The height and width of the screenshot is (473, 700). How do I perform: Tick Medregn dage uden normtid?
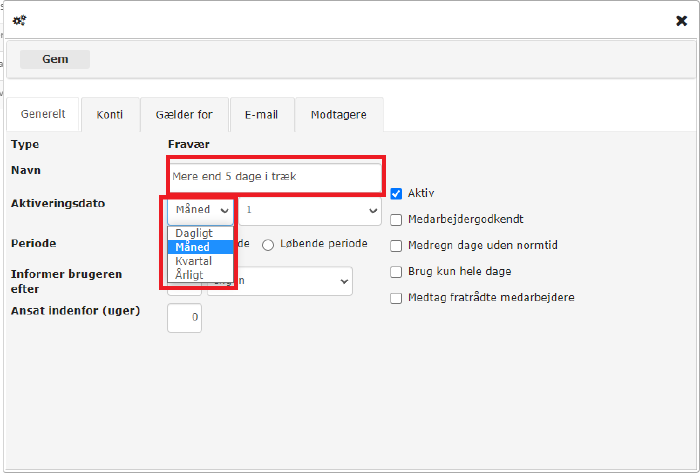click(397, 245)
